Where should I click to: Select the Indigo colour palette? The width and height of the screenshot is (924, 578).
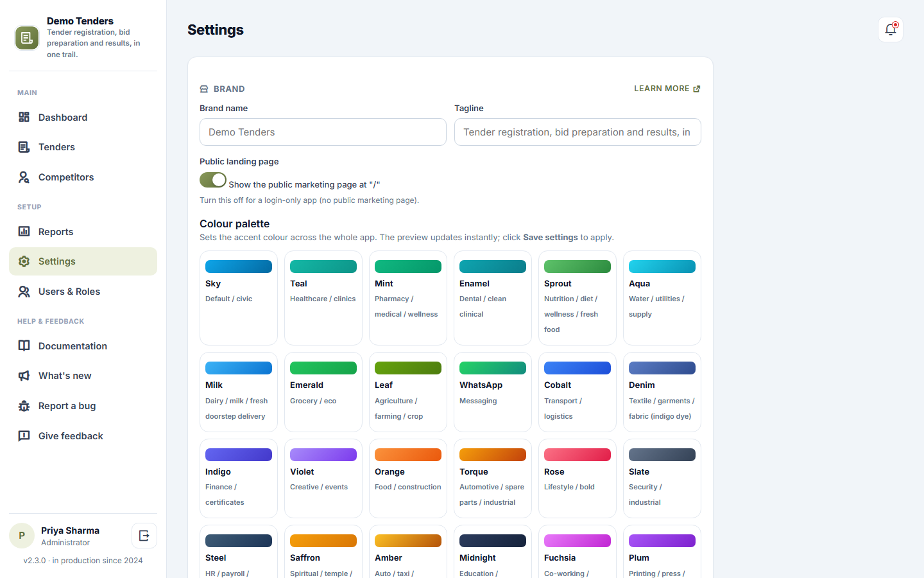(239, 478)
